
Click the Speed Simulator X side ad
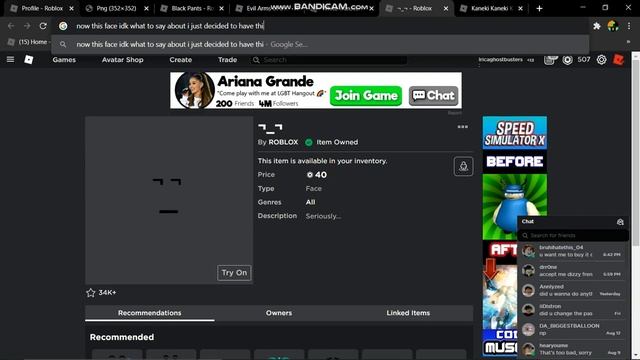tap(515, 133)
